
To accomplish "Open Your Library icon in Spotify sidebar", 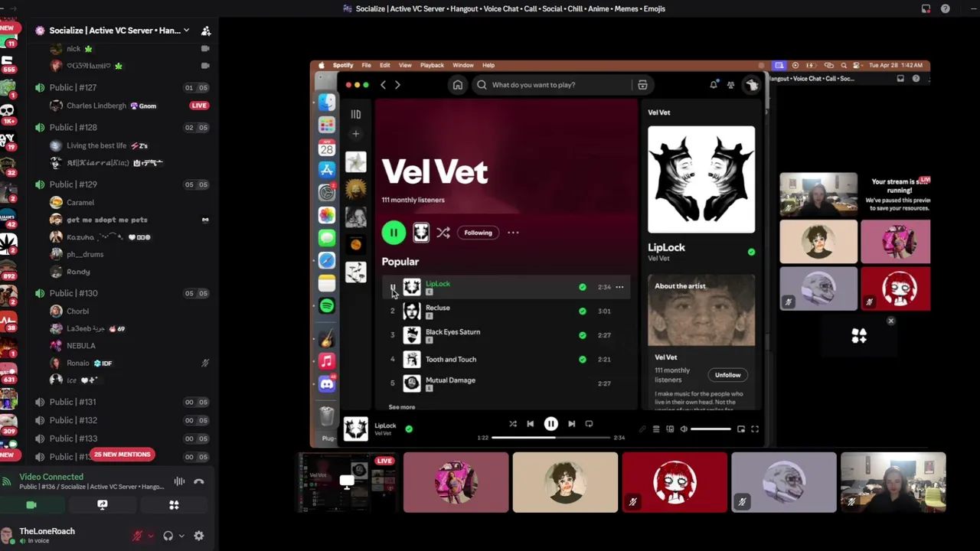I will point(355,114).
